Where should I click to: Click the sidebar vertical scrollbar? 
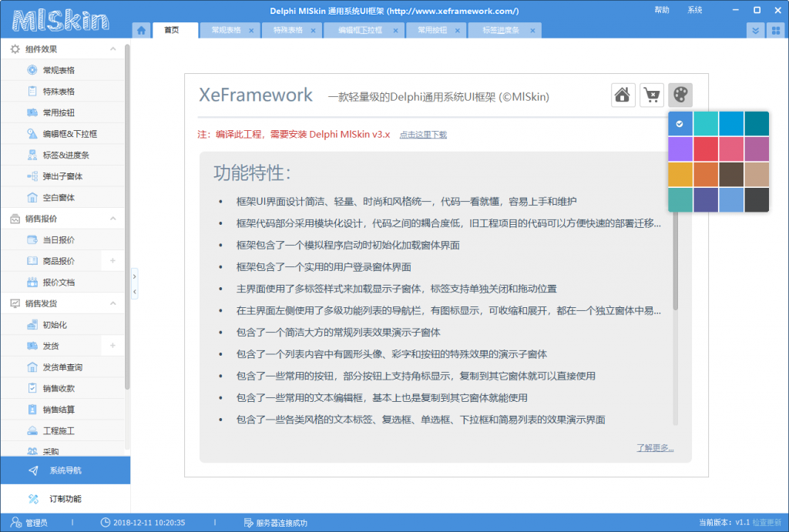click(x=127, y=216)
